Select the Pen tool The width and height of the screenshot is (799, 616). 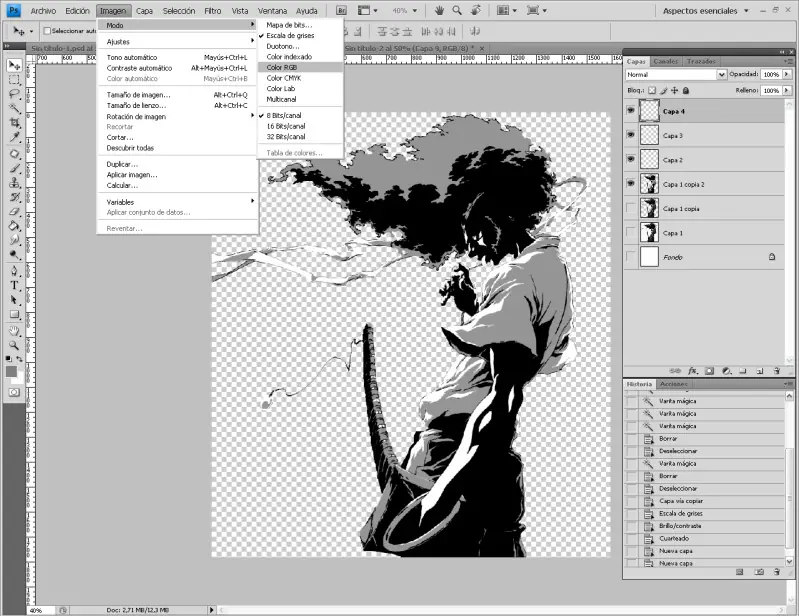pyautogui.click(x=14, y=271)
